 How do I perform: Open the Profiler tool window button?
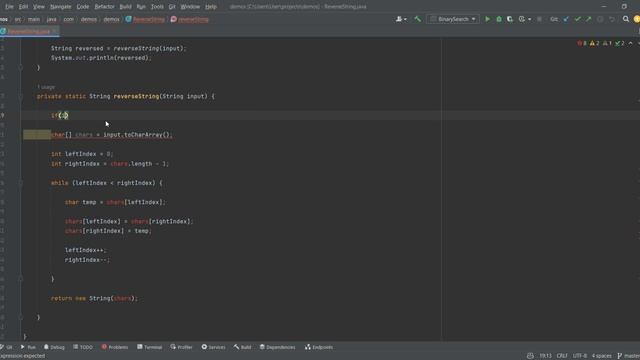click(181, 347)
